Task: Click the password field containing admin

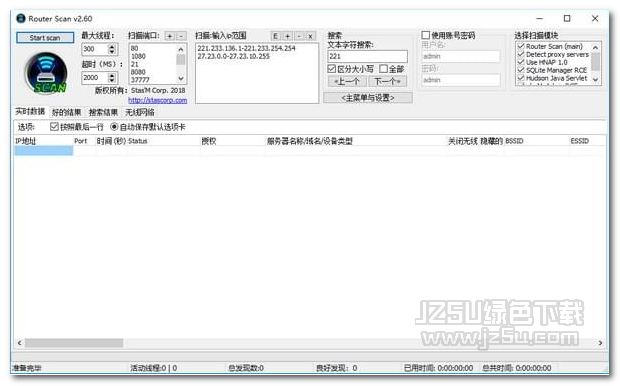Action: click(461, 80)
